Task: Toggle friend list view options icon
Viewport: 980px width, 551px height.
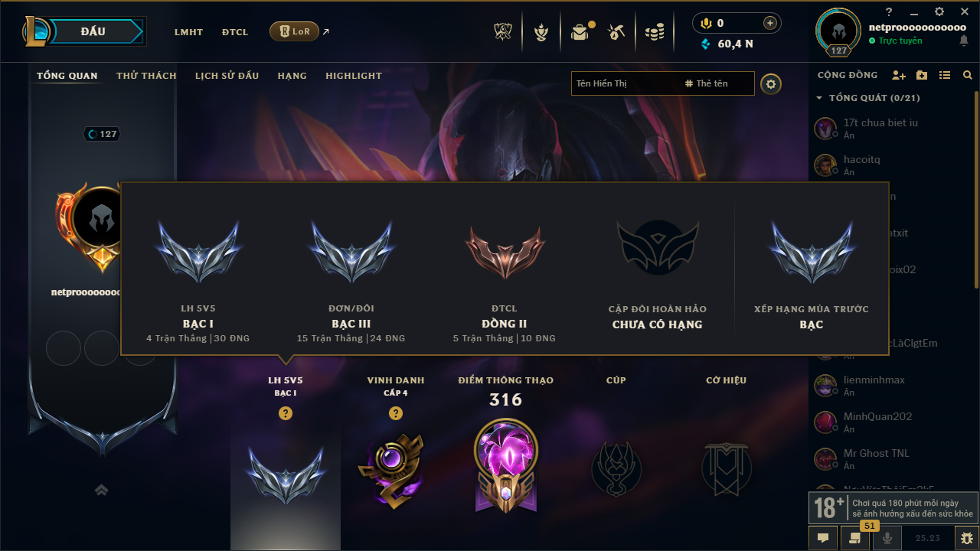Action: coord(945,75)
